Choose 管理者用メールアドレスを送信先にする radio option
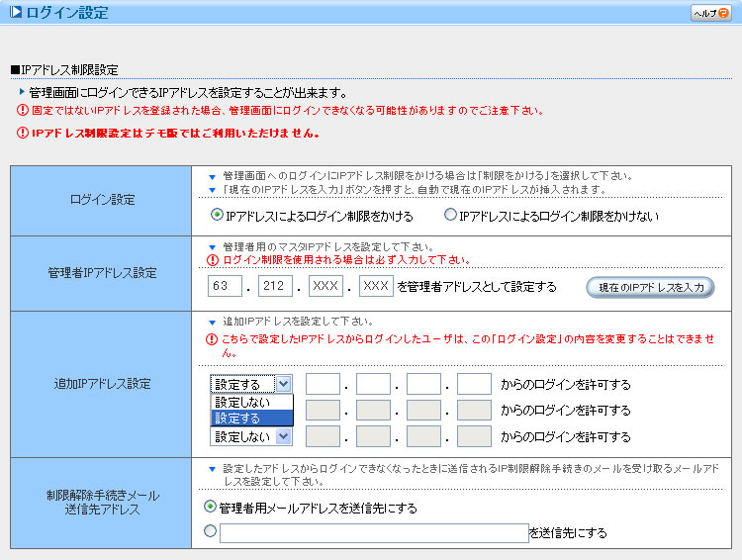742x560 pixels. 209,507
